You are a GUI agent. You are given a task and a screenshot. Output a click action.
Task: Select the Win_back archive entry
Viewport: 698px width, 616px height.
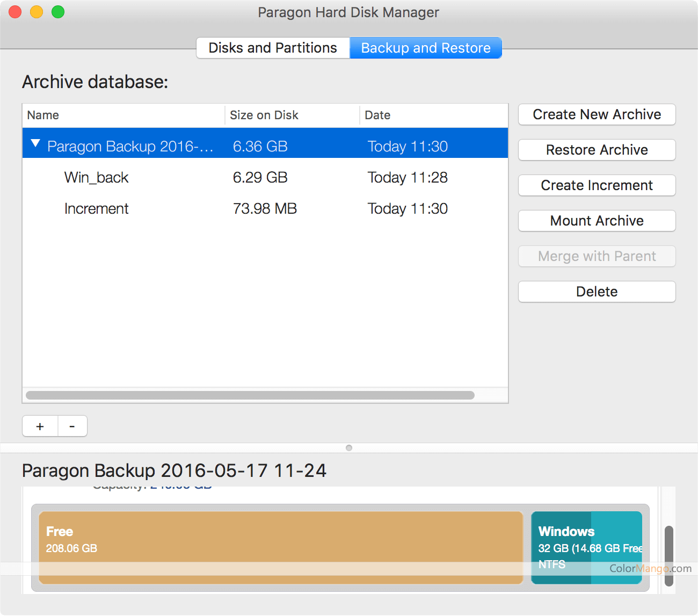[97, 178]
